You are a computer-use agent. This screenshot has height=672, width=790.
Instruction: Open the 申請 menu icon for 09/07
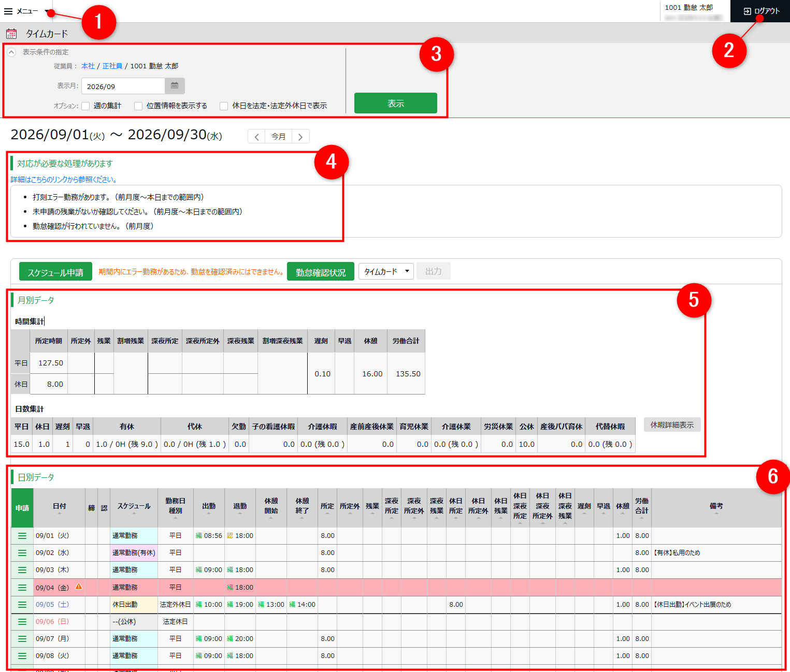[x=22, y=639]
